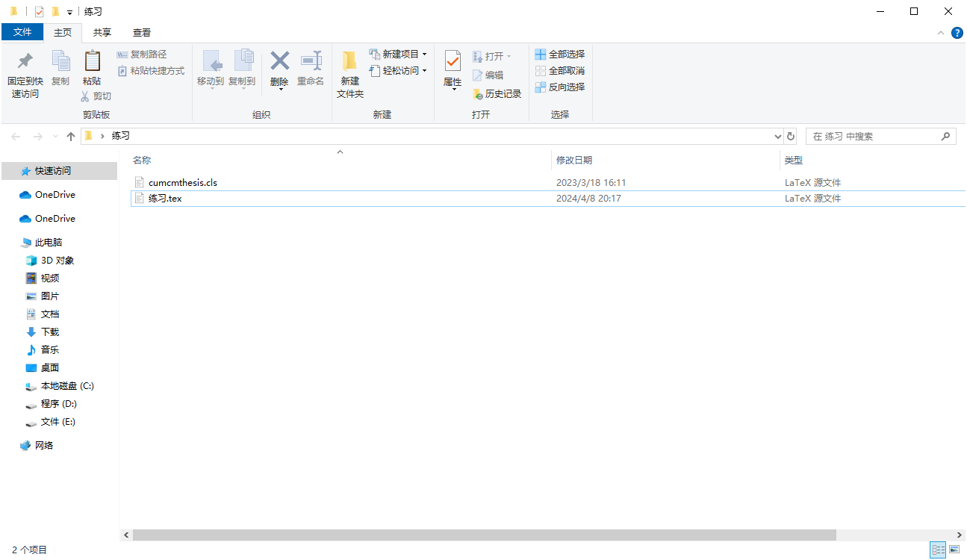
Task: Click the up-arrow parent folder button
Action: (71, 137)
